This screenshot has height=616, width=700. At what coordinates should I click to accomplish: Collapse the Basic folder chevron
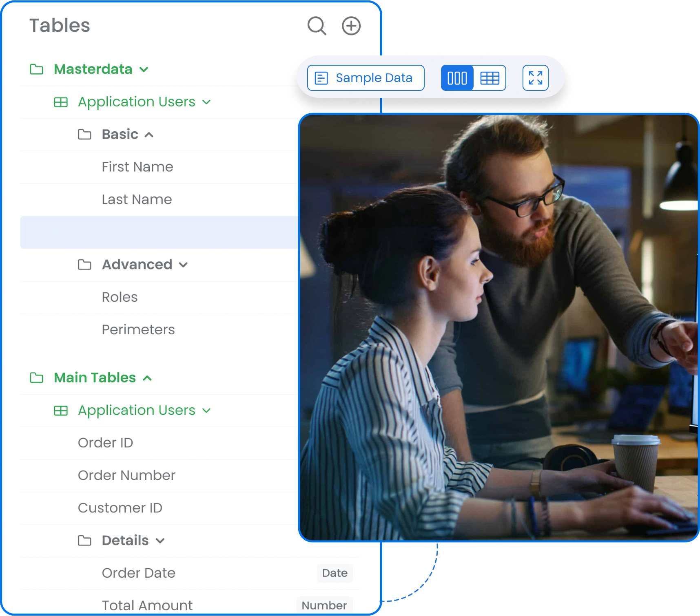click(149, 135)
